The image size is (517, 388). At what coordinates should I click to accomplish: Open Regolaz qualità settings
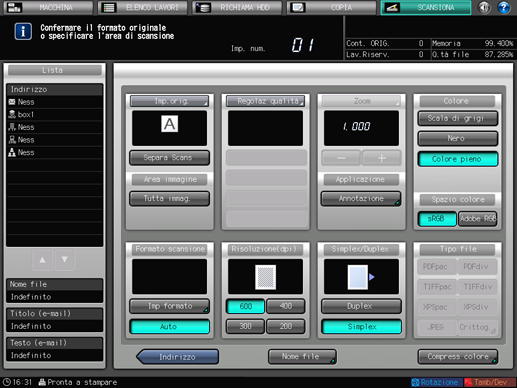(x=265, y=101)
